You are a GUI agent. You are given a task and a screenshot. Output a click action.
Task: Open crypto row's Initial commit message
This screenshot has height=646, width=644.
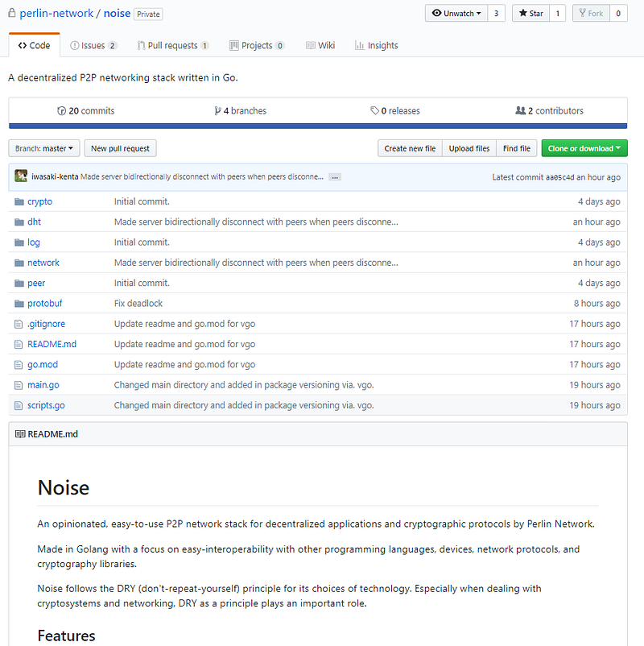coord(142,201)
